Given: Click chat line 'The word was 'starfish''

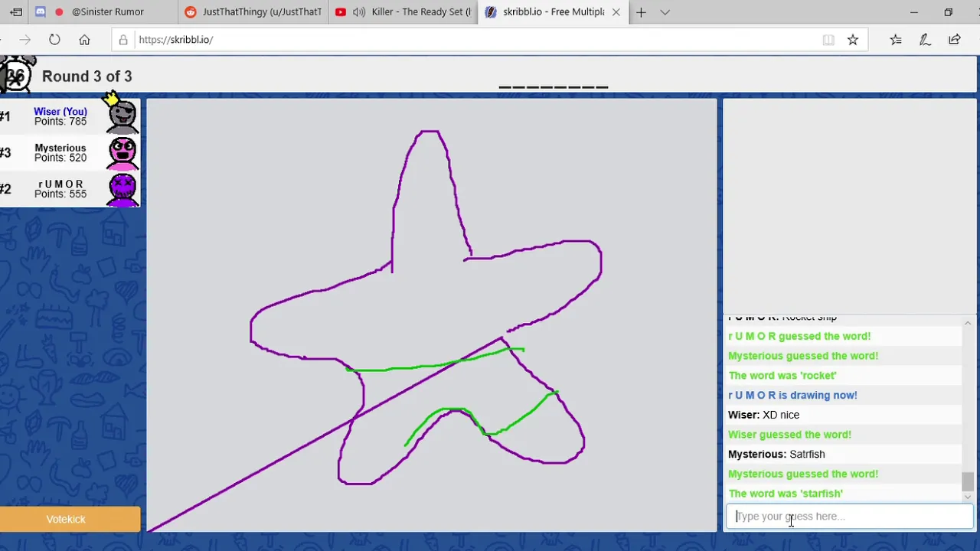Looking at the screenshot, I should pyautogui.click(x=786, y=494).
